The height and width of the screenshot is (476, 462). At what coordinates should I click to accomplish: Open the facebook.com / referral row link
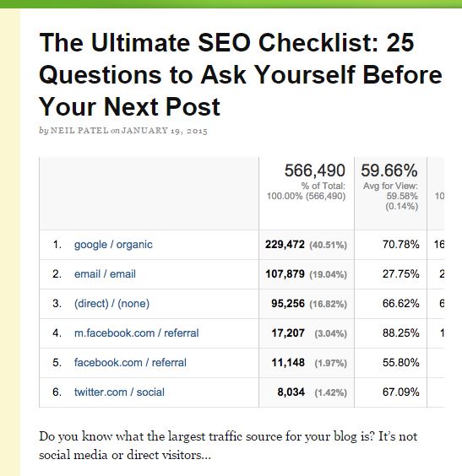click(x=130, y=362)
